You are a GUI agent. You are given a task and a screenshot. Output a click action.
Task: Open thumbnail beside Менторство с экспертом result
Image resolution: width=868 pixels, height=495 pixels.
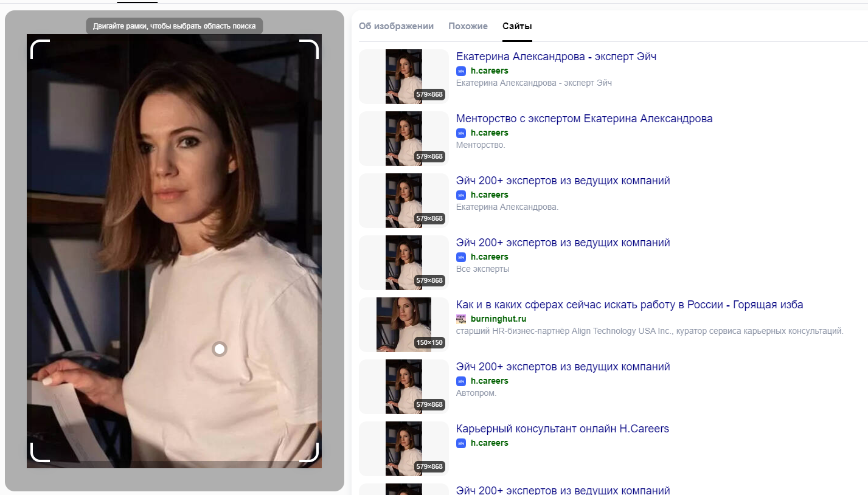[x=404, y=139]
